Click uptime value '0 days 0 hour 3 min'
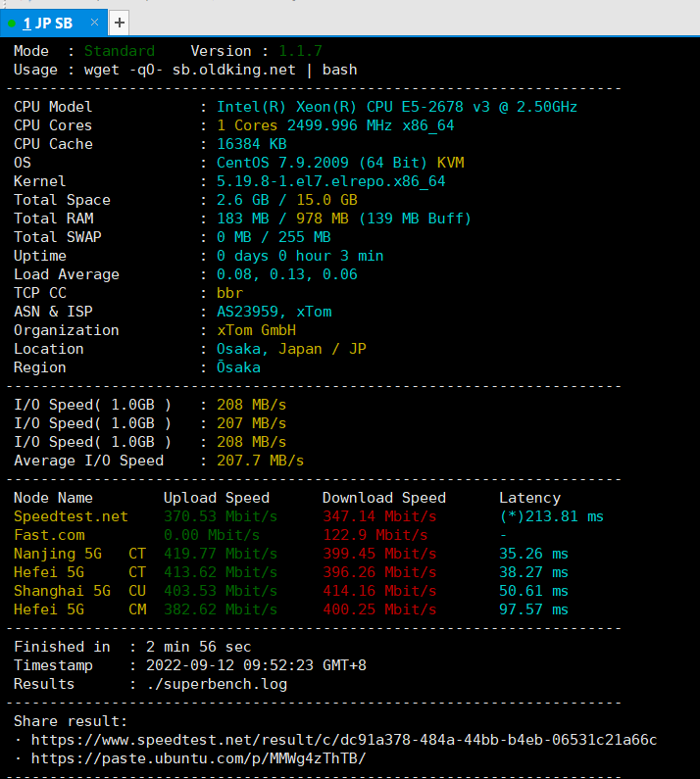This screenshot has width=700, height=779. tap(300, 256)
